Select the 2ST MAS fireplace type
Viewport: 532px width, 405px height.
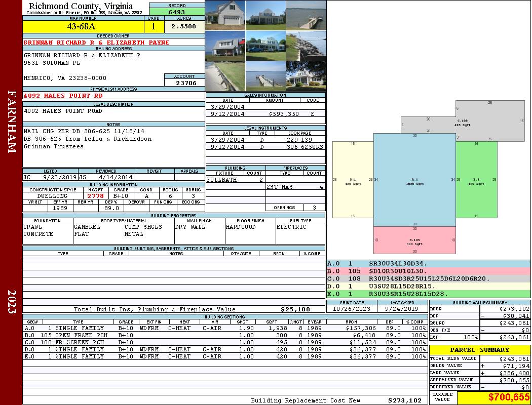pyautogui.click(x=280, y=187)
